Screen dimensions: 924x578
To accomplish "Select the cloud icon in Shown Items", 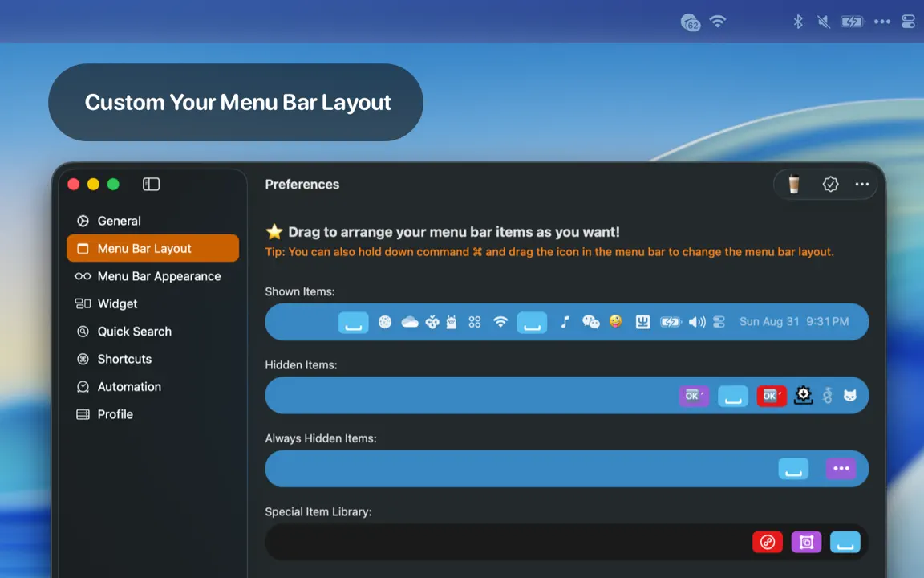I will [410, 321].
